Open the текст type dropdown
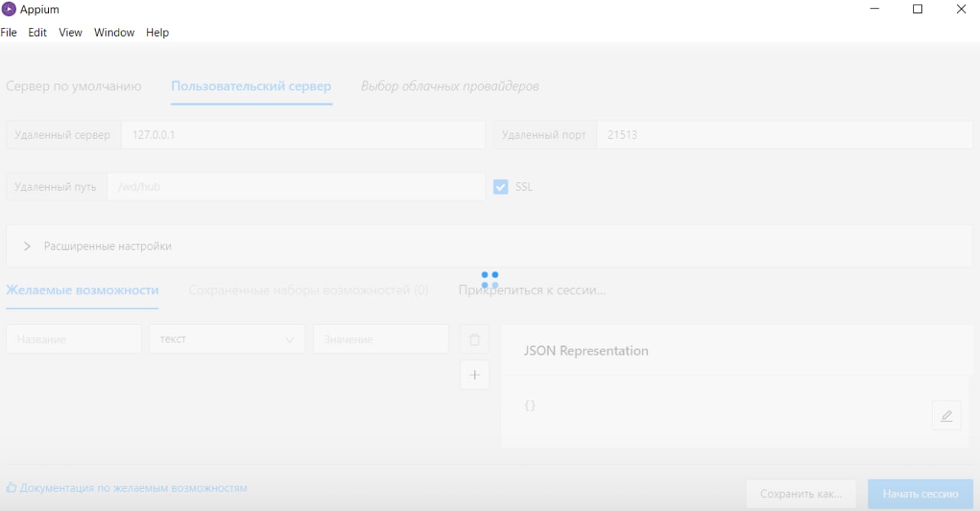This screenshot has height=511, width=980. (x=227, y=339)
